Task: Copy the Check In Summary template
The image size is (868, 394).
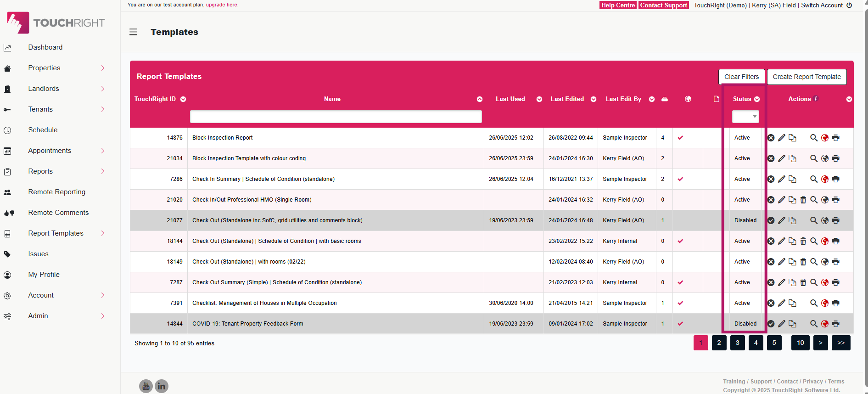Action: point(792,179)
